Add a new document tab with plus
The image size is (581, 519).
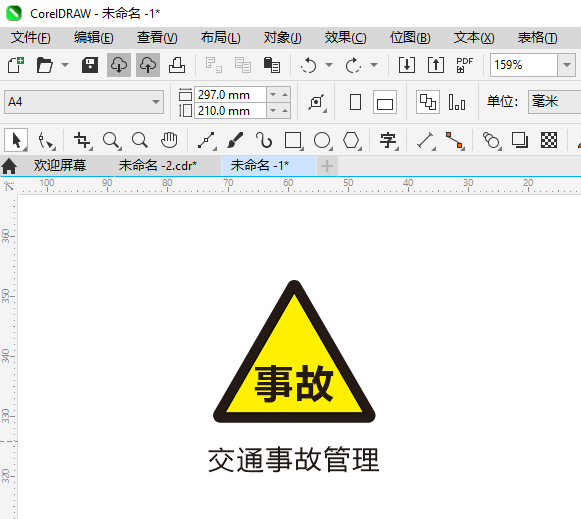click(326, 166)
